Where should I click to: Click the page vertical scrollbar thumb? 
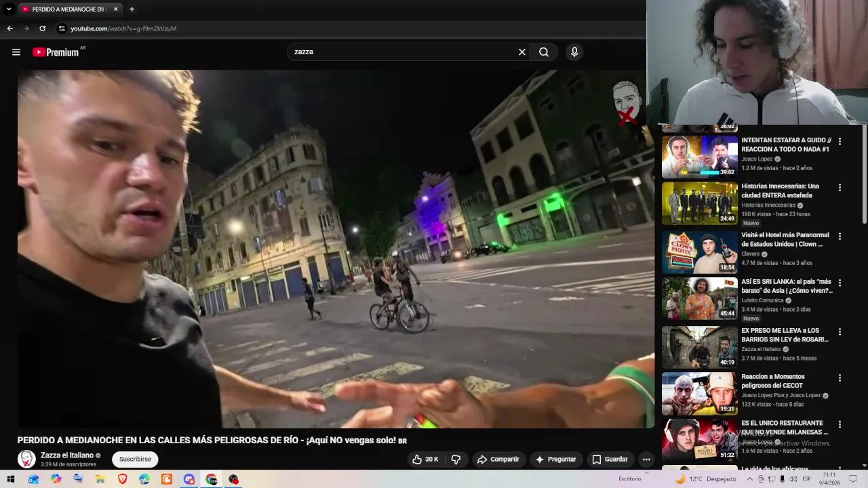[864, 175]
